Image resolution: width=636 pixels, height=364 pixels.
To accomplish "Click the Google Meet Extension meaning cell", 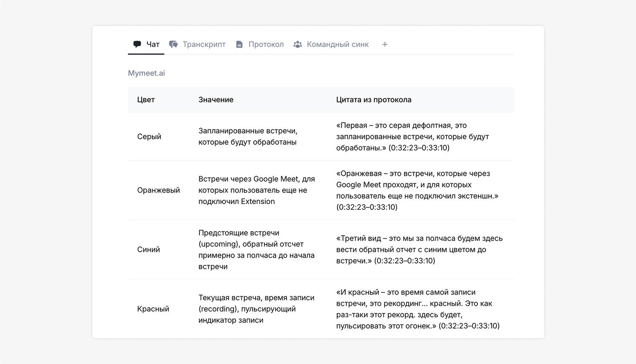I will click(x=256, y=190).
